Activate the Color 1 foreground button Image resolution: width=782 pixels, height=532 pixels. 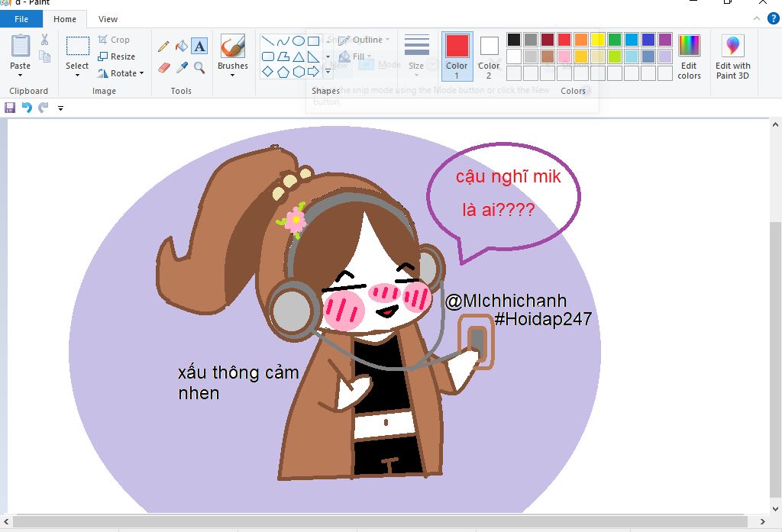pos(457,56)
